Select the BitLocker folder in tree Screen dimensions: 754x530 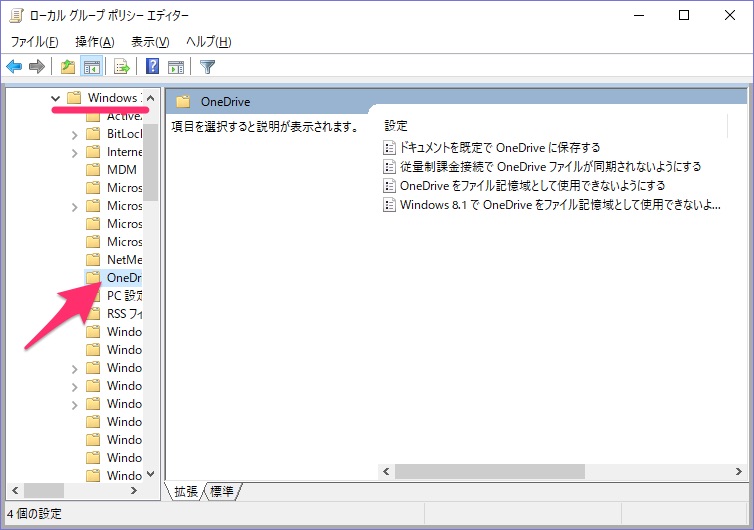(114, 134)
